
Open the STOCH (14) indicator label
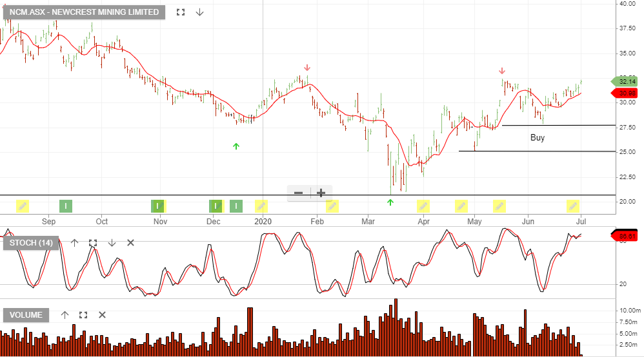[31, 243]
